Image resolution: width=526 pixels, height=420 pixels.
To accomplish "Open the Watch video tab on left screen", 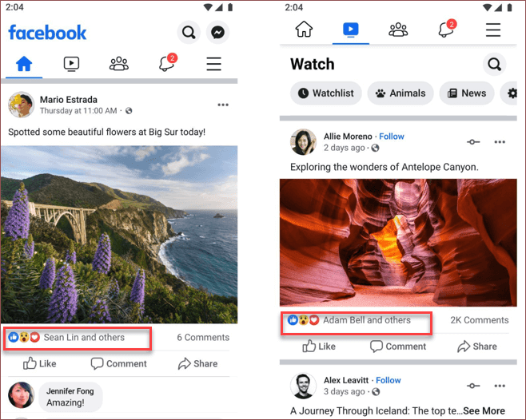I will coord(71,64).
